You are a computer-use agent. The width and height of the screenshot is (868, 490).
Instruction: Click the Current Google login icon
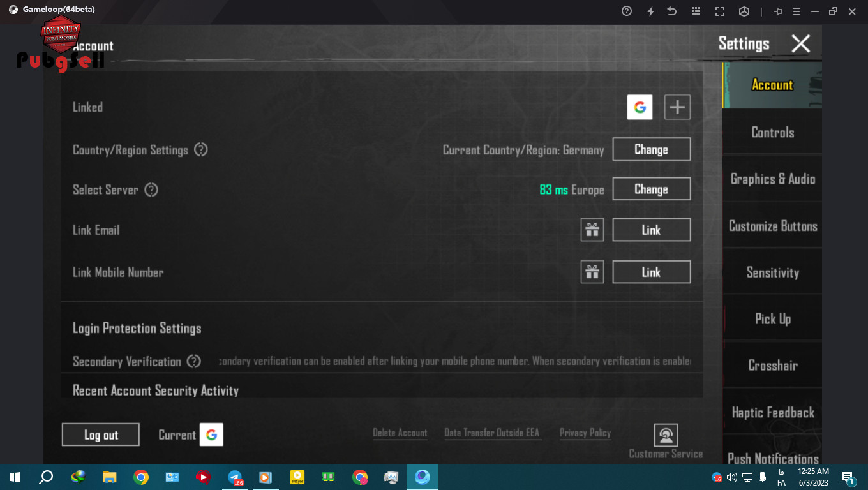point(211,434)
